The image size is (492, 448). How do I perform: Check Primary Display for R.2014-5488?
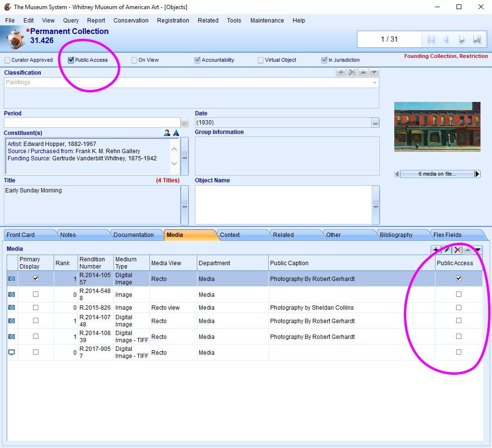[36, 294]
